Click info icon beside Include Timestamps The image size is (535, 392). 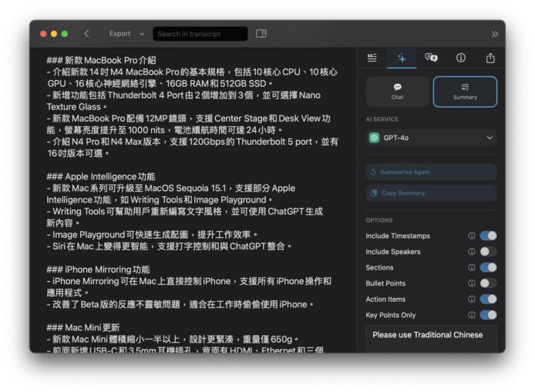click(x=471, y=236)
